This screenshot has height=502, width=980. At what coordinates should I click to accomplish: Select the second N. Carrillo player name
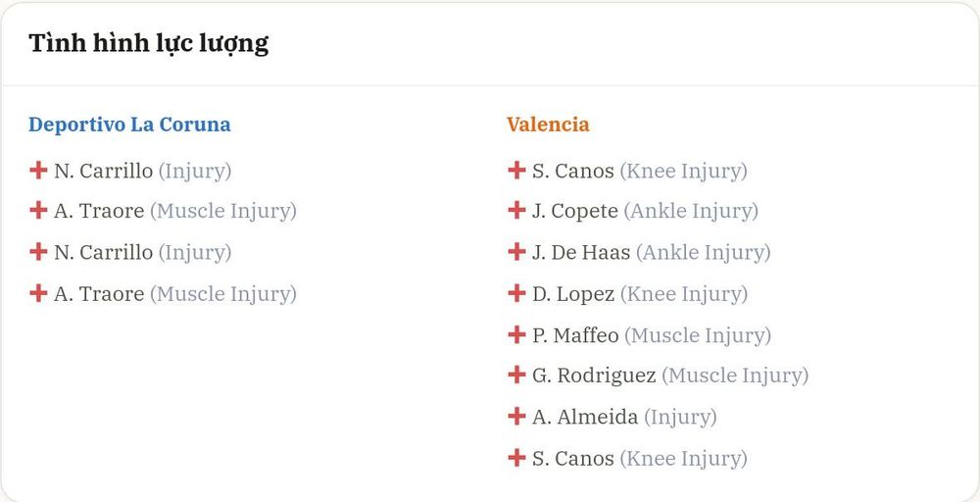[x=103, y=253]
